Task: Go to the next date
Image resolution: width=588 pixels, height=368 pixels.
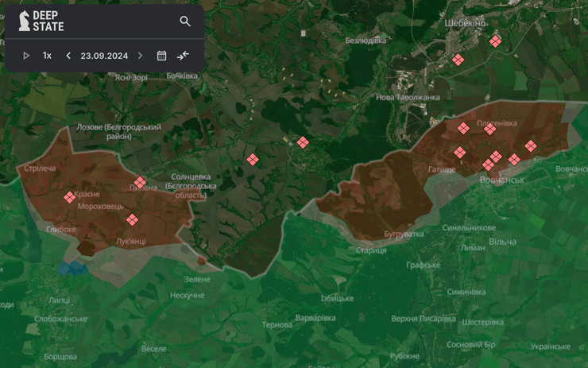Action: (x=140, y=56)
